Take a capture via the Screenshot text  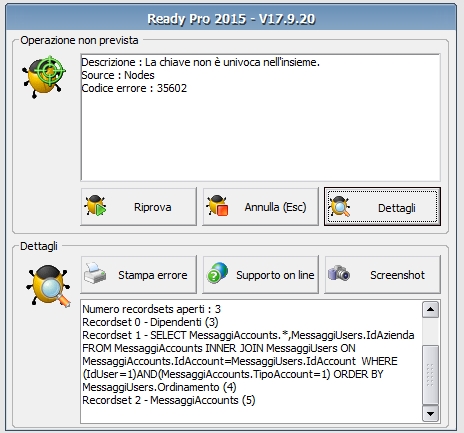click(x=397, y=275)
